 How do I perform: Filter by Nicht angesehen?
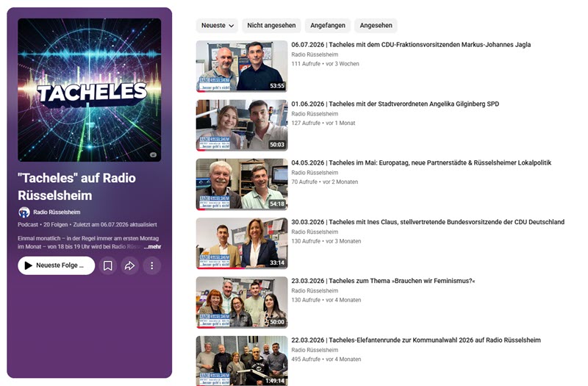click(x=271, y=26)
